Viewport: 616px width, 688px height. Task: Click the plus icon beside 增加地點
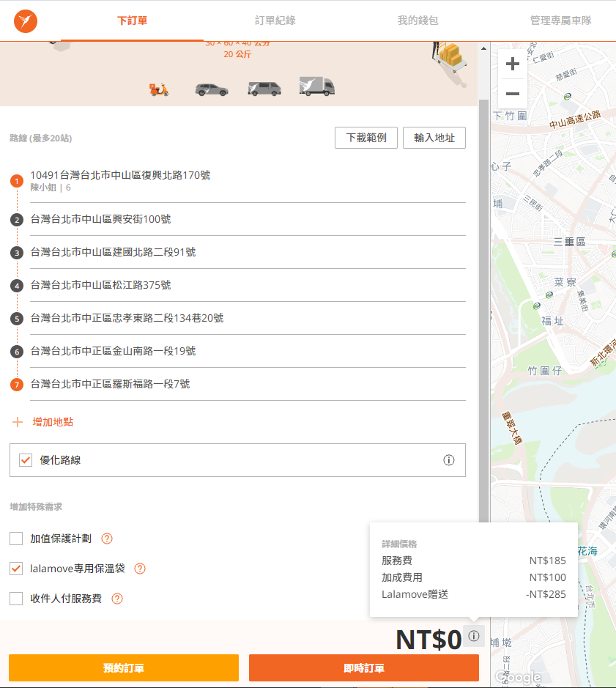pos(18,422)
